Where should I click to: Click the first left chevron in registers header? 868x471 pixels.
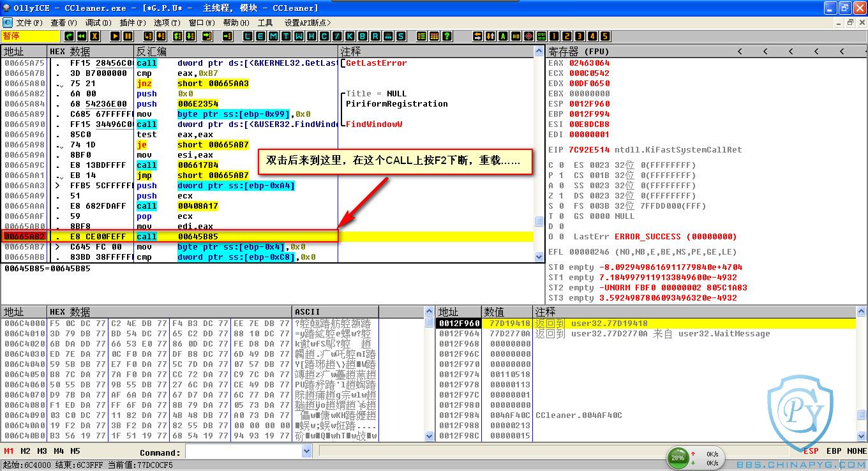click(x=740, y=52)
